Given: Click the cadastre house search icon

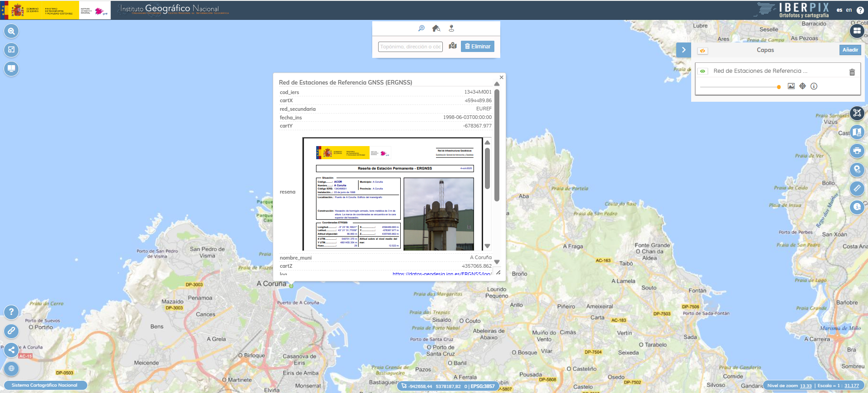Looking at the screenshot, I should click(436, 28).
